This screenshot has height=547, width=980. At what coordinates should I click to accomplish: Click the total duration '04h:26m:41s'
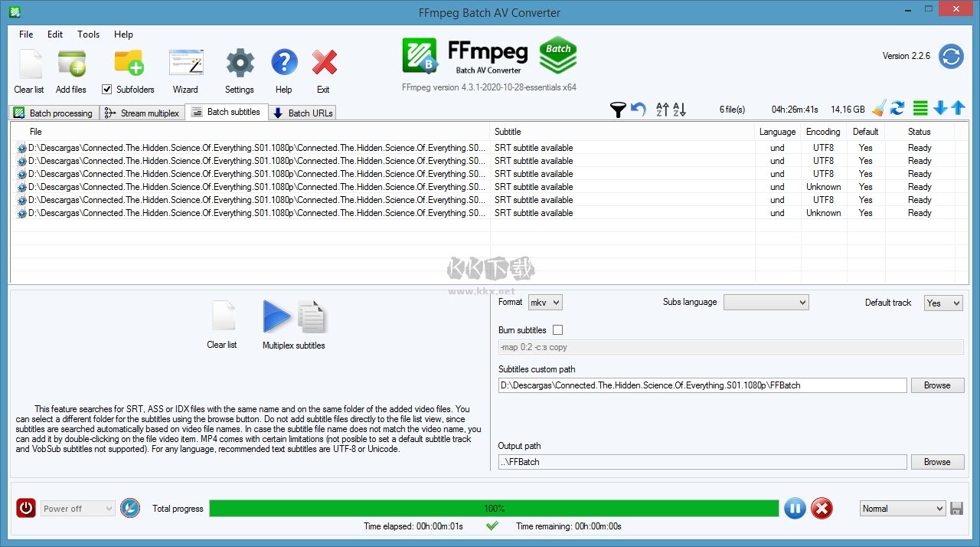pyautogui.click(x=795, y=110)
